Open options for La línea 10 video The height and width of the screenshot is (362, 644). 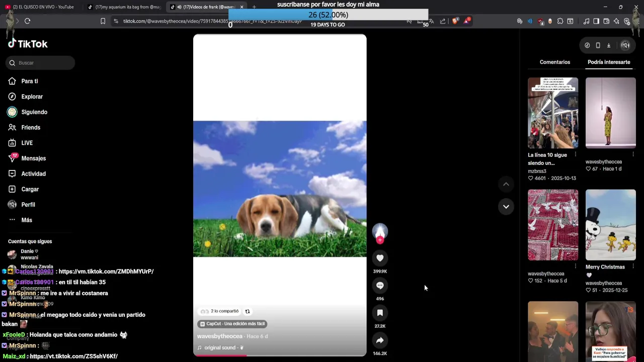576,154
